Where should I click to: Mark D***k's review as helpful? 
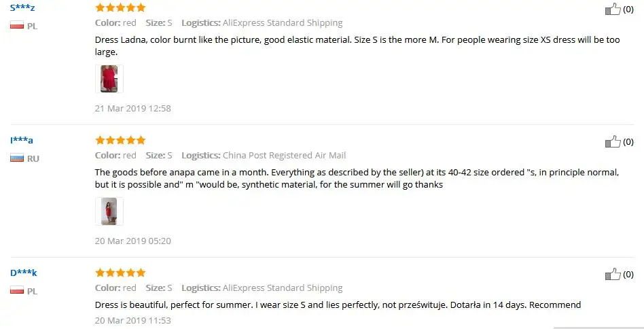pyautogui.click(x=612, y=275)
